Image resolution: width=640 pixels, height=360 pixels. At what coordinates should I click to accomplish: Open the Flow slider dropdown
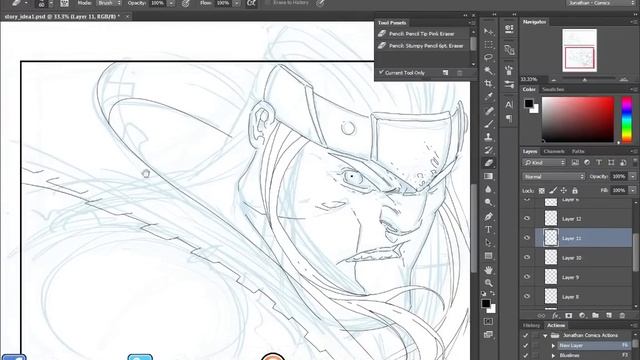click(237, 3)
